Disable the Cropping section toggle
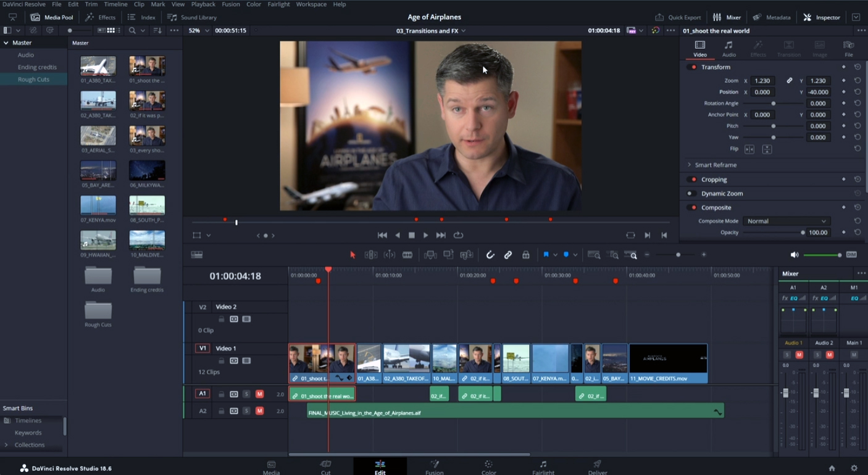This screenshot has height=475, width=868. (692, 180)
